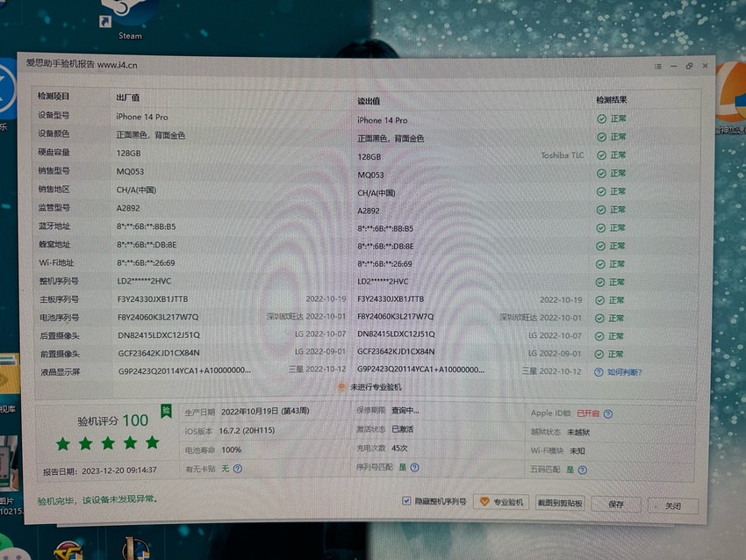Open the title bar list menu icon
This screenshot has width=746, height=560.
click(x=658, y=67)
